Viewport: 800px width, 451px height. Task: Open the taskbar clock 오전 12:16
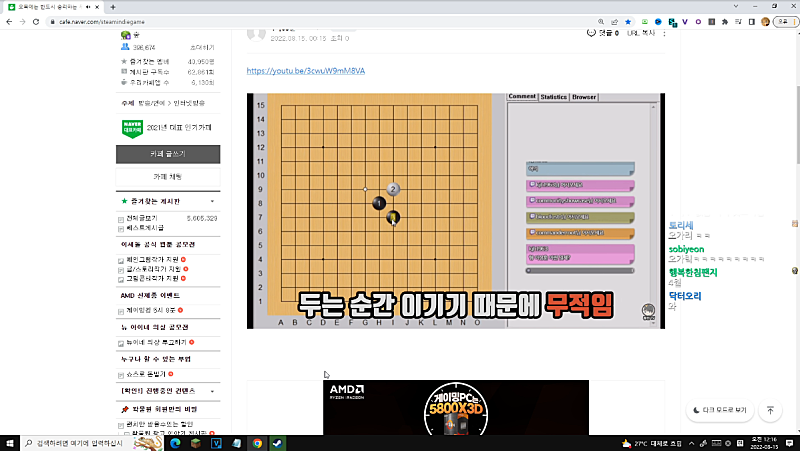(x=763, y=443)
